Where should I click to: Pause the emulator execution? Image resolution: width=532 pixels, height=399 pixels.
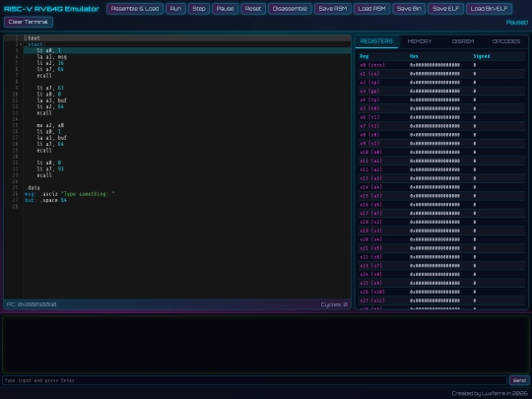[x=225, y=9]
